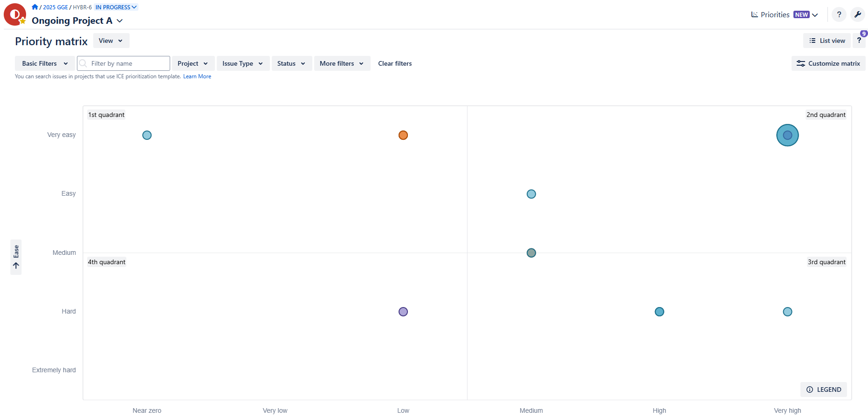The width and height of the screenshot is (868, 417).
Task: Open the More filters dropdown
Action: [x=342, y=63]
